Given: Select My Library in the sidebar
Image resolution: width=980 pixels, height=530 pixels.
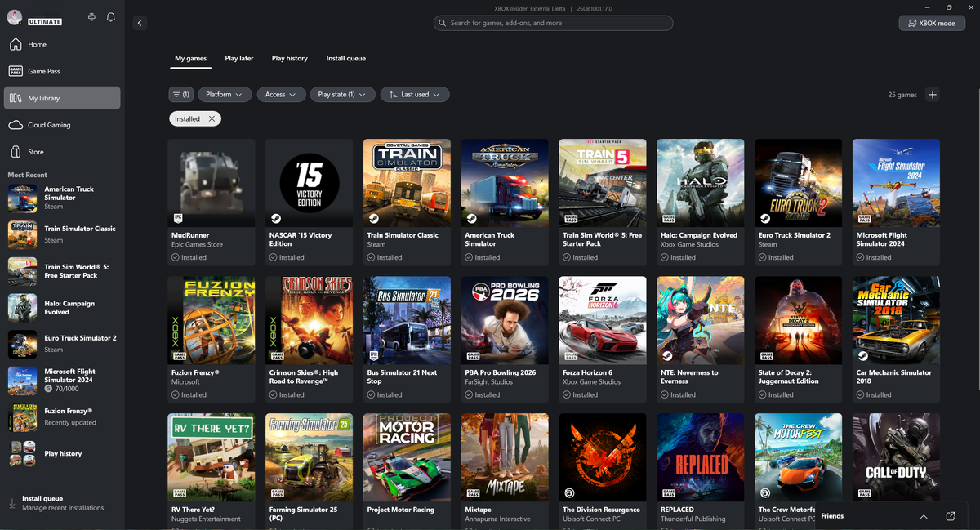Looking at the screenshot, I should tap(62, 98).
